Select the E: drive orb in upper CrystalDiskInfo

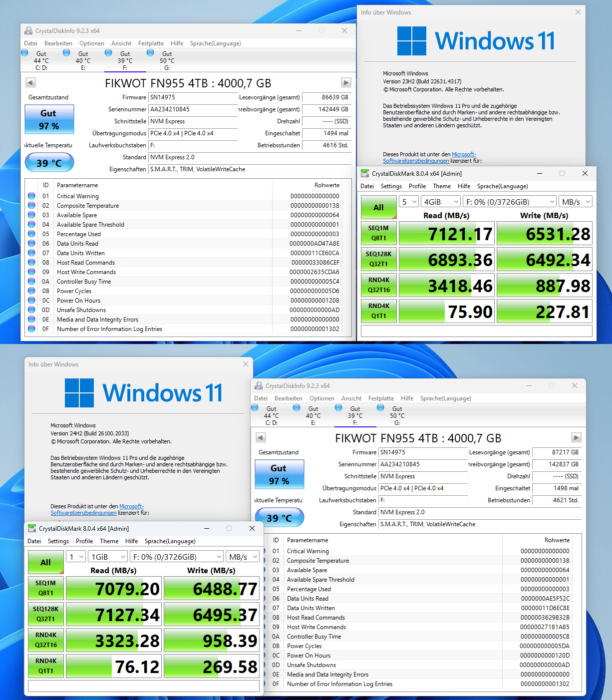click(66, 52)
